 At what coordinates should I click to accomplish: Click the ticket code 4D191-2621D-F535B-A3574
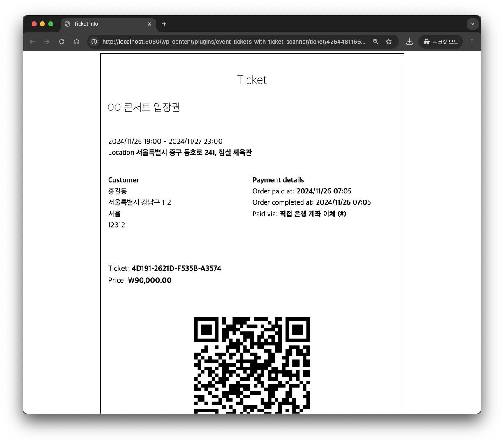[x=176, y=268]
